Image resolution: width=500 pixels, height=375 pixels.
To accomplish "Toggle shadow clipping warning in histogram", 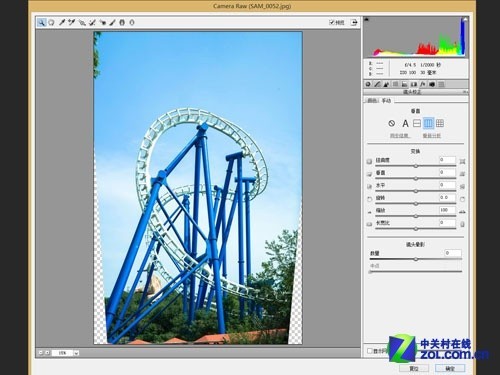I will click(x=367, y=20).
